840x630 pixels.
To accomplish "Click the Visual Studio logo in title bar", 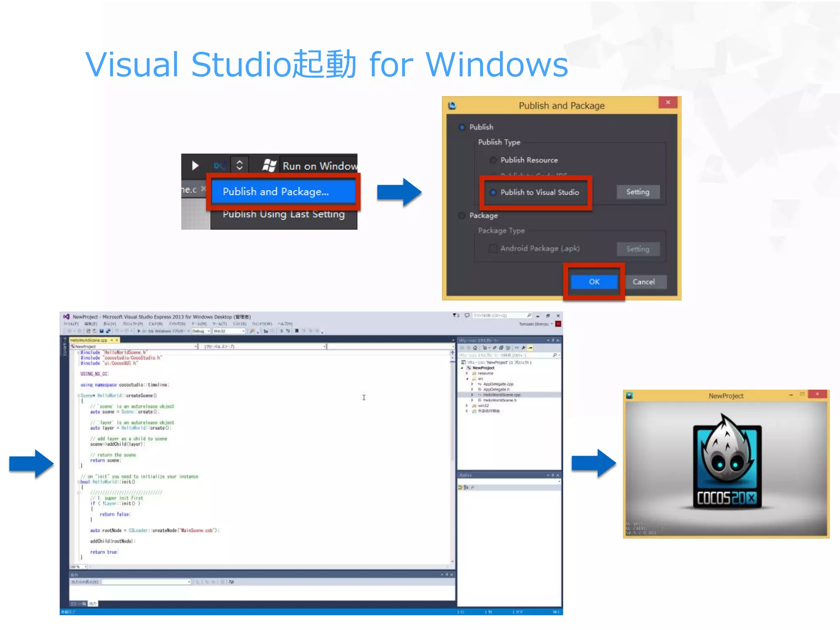I will (66, 317).
